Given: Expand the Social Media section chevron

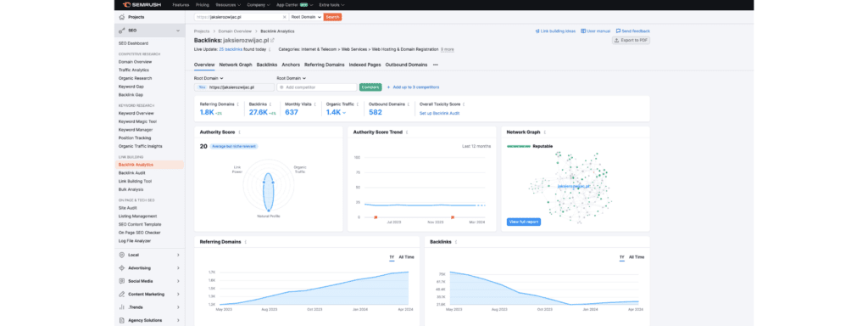Looking at the screenshot, I should pyautogui.click(x=178, y=281).
